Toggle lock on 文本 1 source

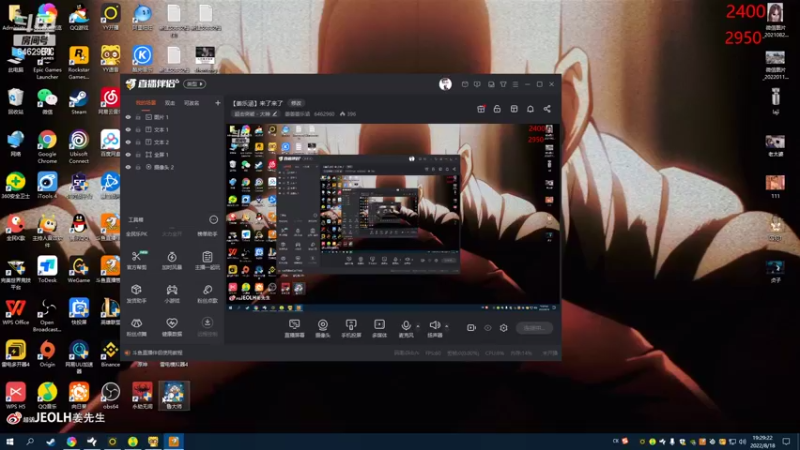coord(138,130)
